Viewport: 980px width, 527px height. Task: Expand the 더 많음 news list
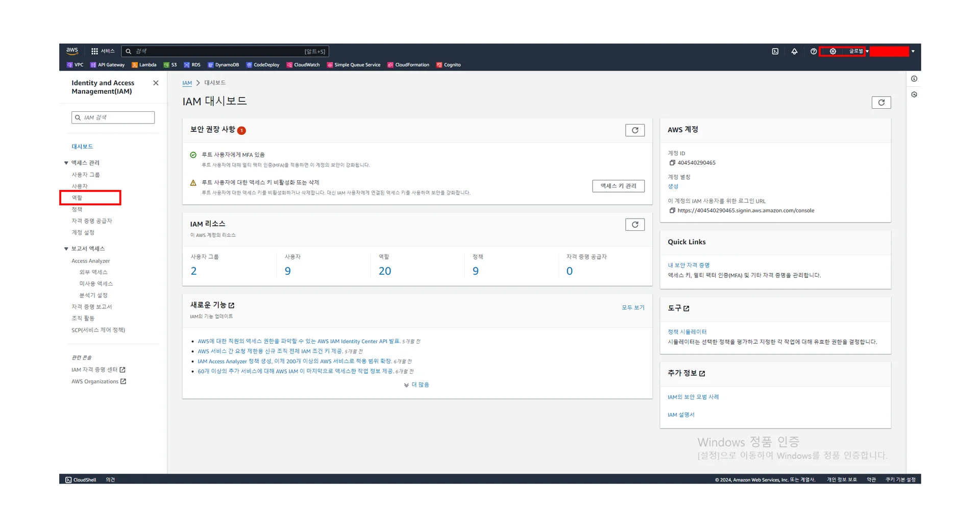[416, 385]
